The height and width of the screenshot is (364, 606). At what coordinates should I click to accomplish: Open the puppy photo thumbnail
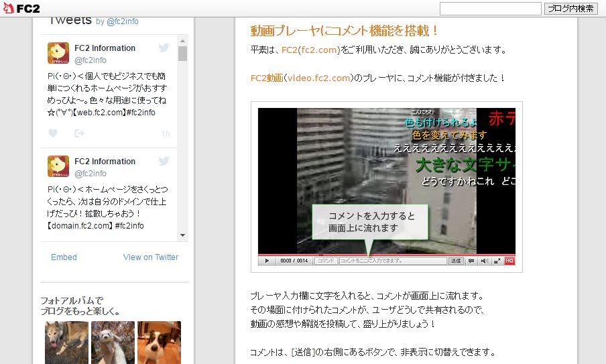click(x=159, y=343)
